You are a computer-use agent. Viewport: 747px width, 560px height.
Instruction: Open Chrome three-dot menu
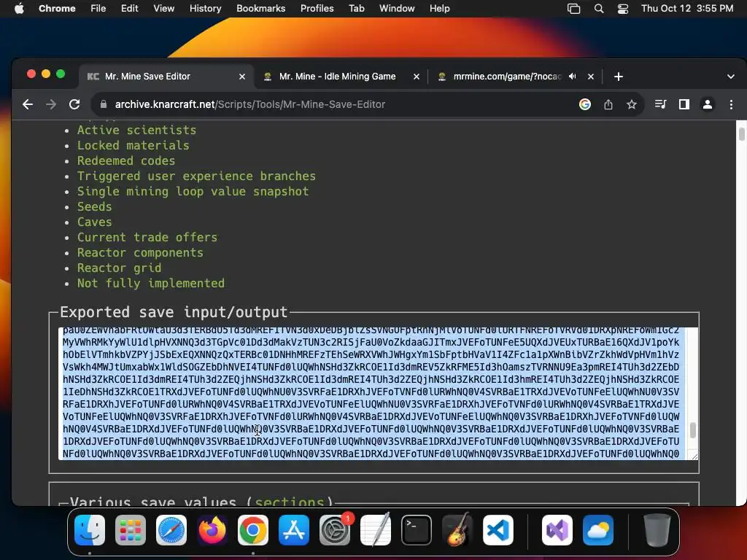pyautogui.click(x=731, y=104)
